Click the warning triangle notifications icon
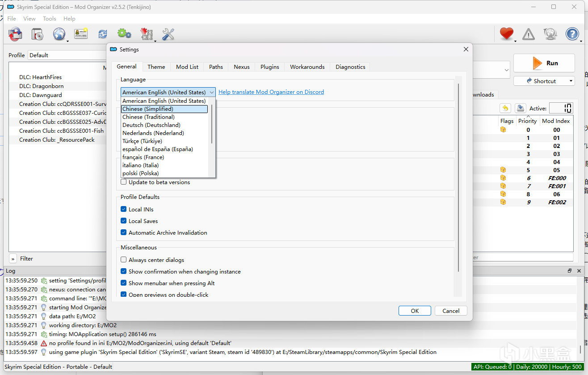 pos(529,34)
